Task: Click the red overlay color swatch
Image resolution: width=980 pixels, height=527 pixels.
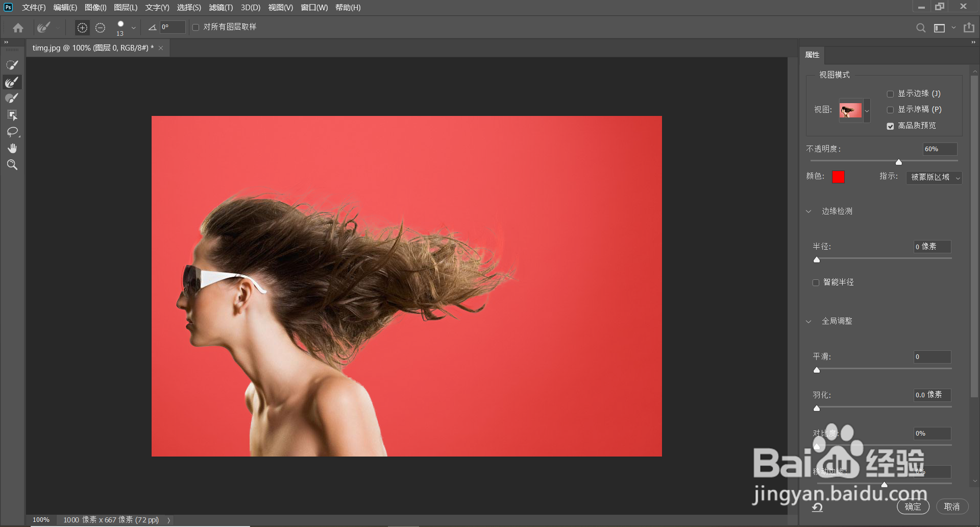Action: click(x=838, y=177)
